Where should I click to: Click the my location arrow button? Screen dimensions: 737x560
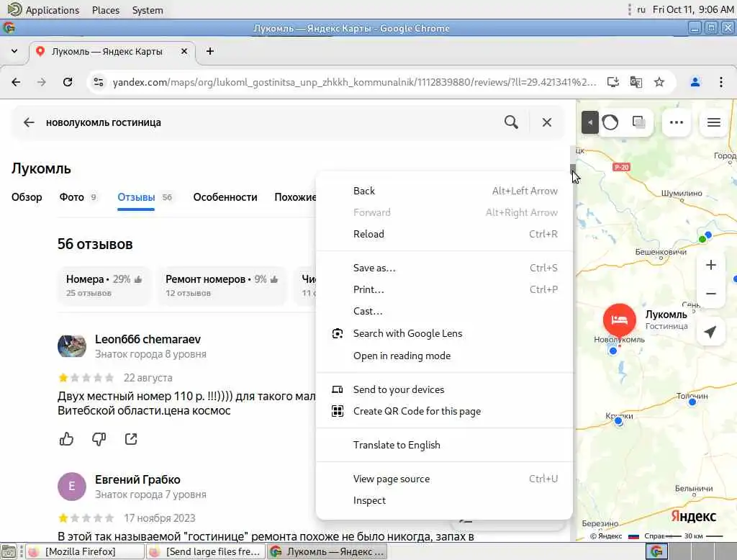[710, 332]
